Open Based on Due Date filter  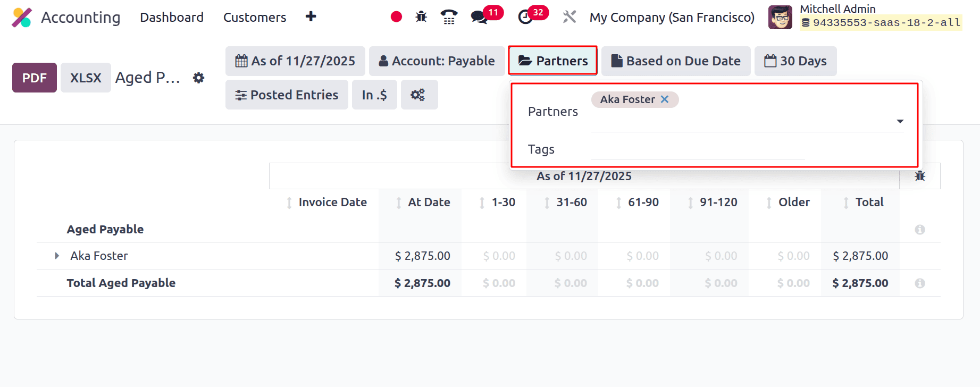tap(676, 61)
